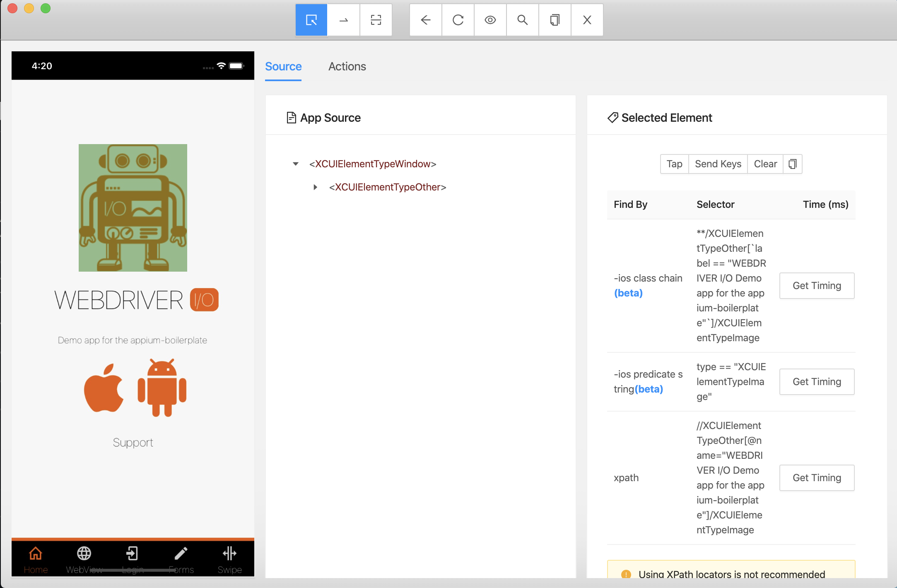Image resolution: width=897 pixels, height=588 pixels.
Task: Click the robot image in screenshot
Action: 133,208
